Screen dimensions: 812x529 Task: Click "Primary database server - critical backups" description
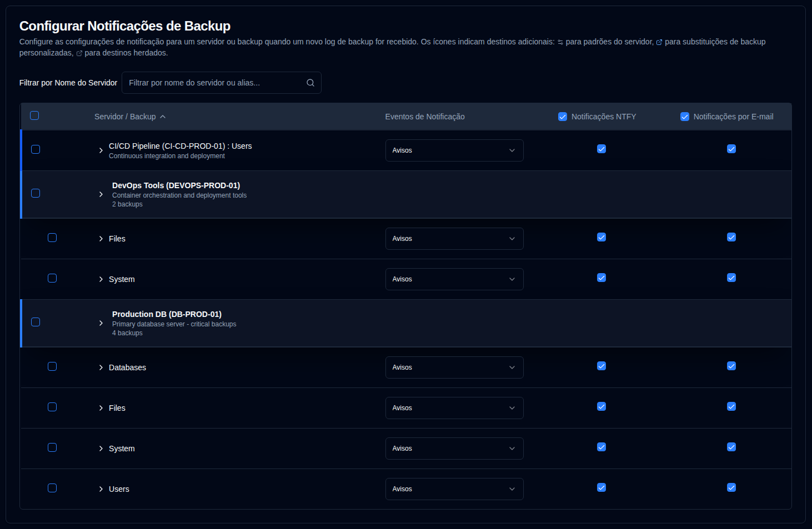174,324
